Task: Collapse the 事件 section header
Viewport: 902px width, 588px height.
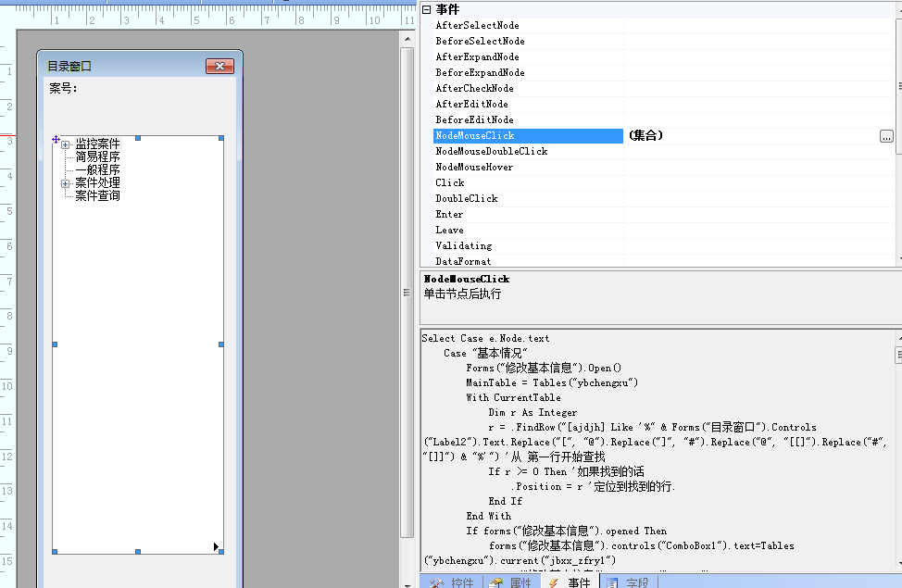Action: pyautogui.click(x=426, y=9)
